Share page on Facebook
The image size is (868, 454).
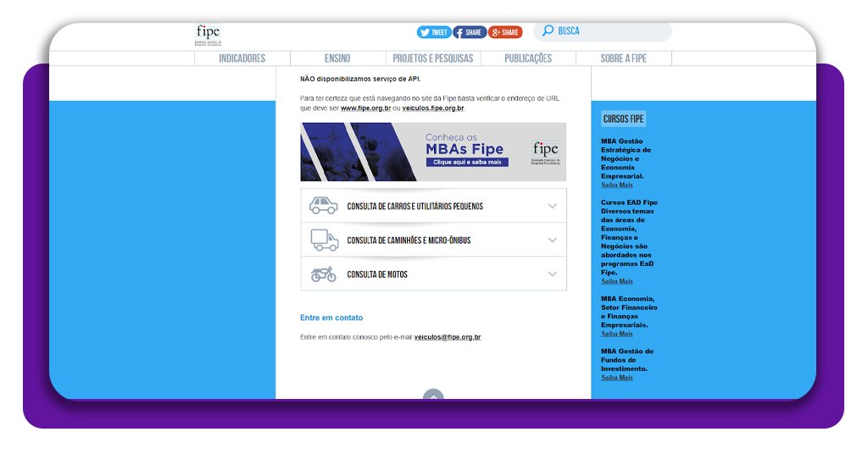pos(470,32)
